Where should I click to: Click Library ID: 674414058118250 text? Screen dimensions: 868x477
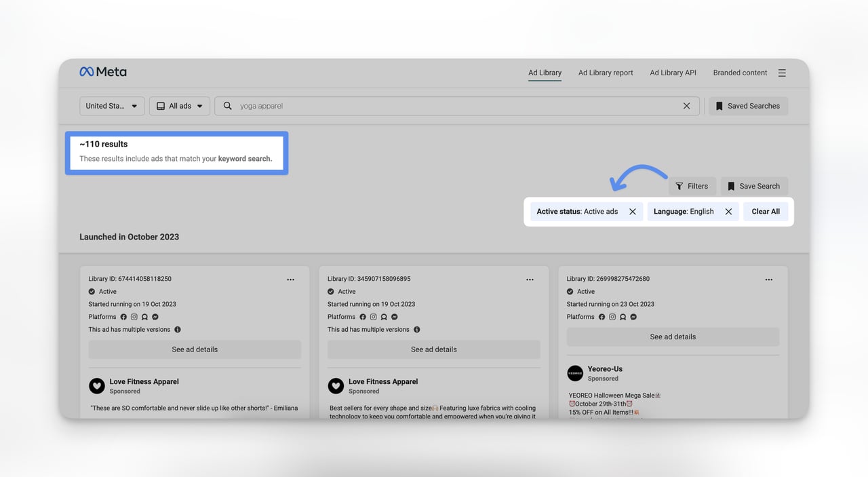pyautogui.click(x=130, y=279)
